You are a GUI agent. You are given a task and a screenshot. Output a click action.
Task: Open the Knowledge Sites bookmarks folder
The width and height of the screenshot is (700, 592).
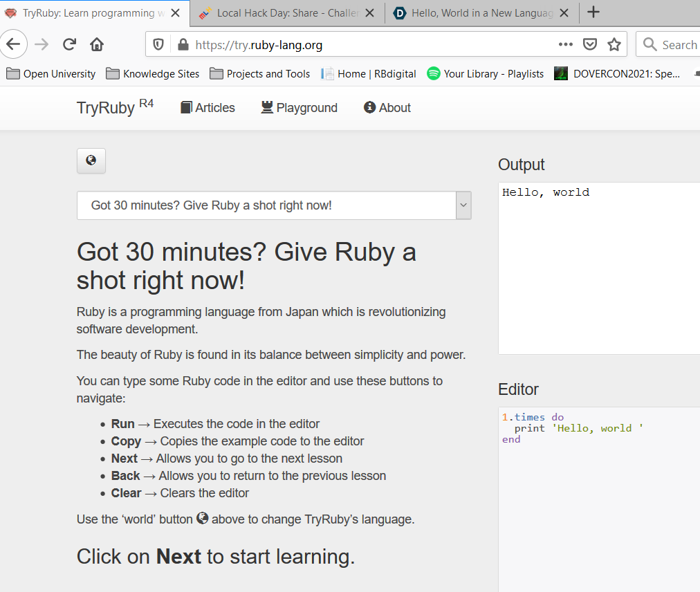[153, 74]
